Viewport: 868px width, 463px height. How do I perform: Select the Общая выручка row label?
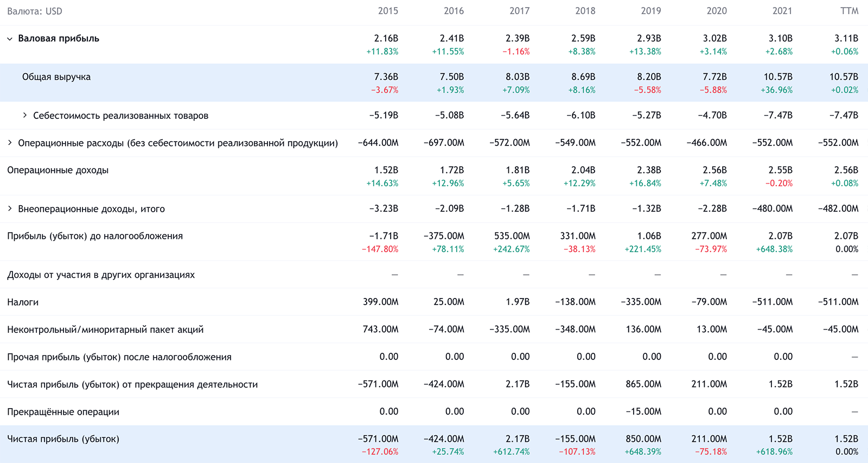[56, 77]
